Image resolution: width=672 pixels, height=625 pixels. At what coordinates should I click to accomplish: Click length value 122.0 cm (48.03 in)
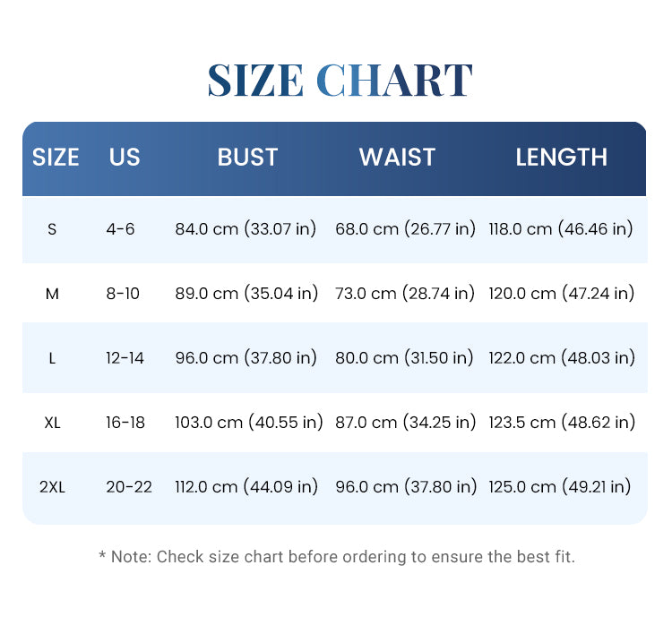tap(562, 357)
